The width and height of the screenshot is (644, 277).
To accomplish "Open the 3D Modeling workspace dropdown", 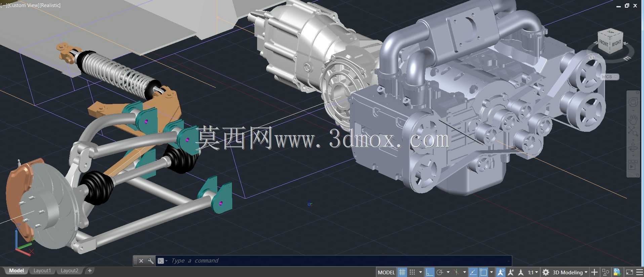I will coord(570,272).
